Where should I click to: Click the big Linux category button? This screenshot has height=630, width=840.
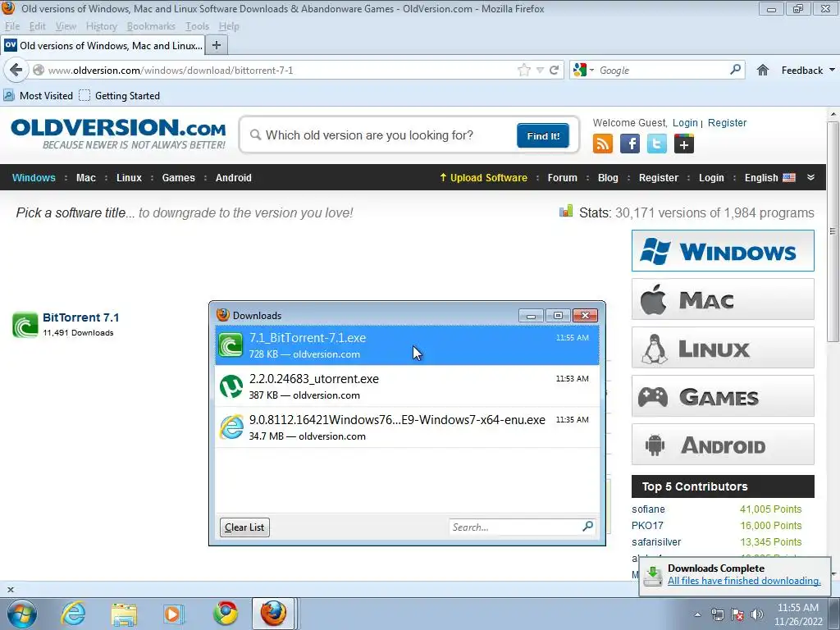coord(723,348)
